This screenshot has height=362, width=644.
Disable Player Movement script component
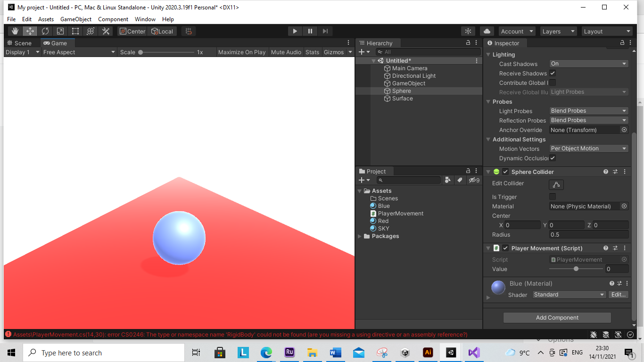[x=505, y=248]
